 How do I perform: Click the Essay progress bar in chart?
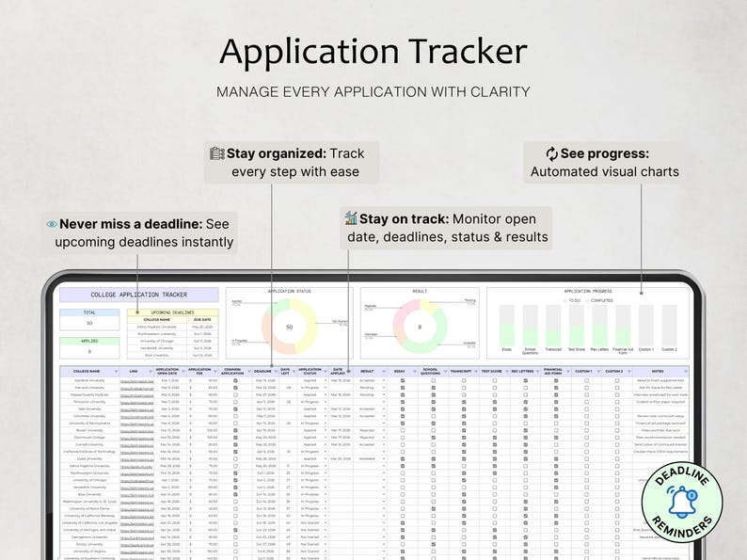pyautogui.click(x=507, y=326)
